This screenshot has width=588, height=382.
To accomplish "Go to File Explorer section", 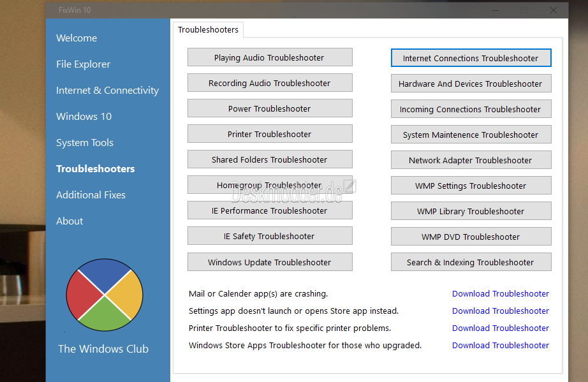I will (x=84, y=64).
